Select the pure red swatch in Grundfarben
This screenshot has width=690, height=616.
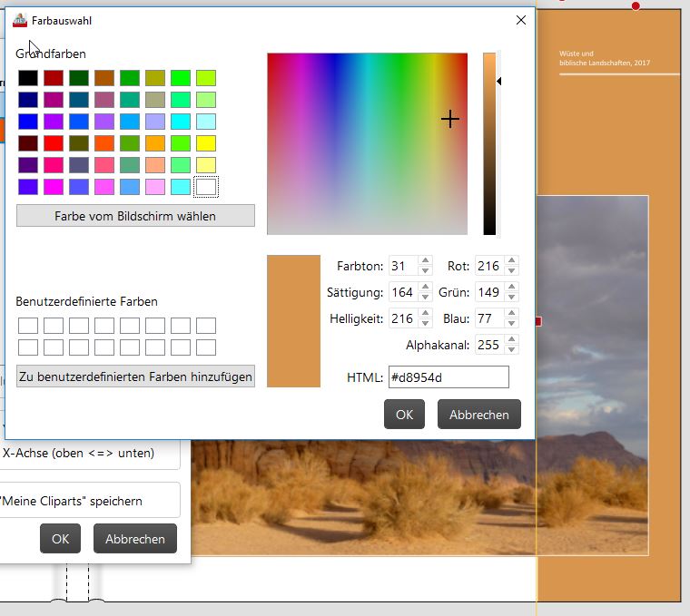54,143
